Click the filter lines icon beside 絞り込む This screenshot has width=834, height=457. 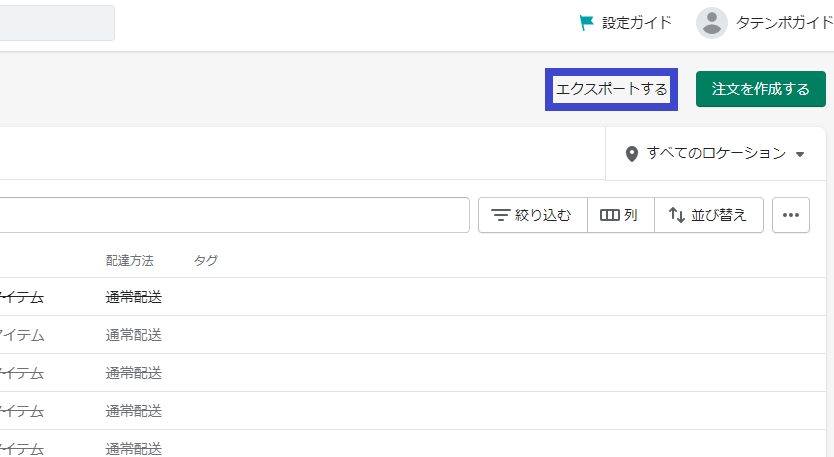501,215
